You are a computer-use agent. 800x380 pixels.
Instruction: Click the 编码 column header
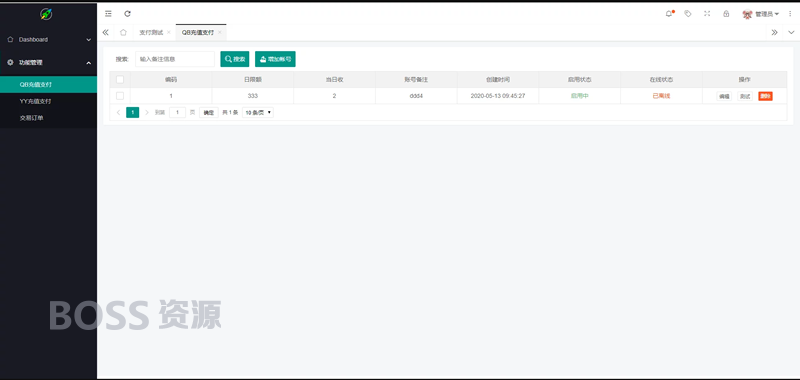(x=171, y=80)
